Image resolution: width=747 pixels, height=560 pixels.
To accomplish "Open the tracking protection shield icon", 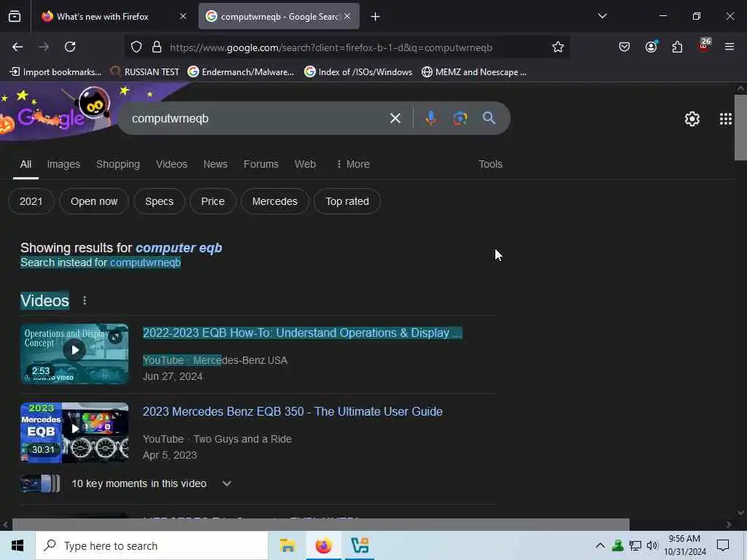I will (x=136, y=47).
